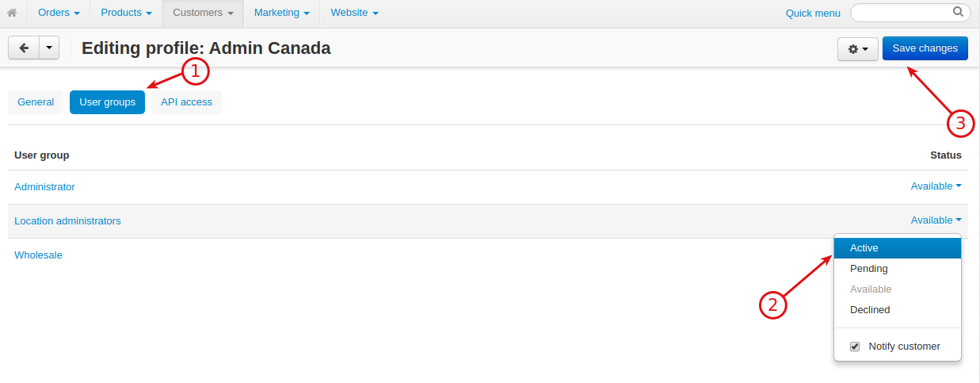Viewport: 980px width, 383px height.
Task: Open the Marketing menu
Action: [282, 13]
